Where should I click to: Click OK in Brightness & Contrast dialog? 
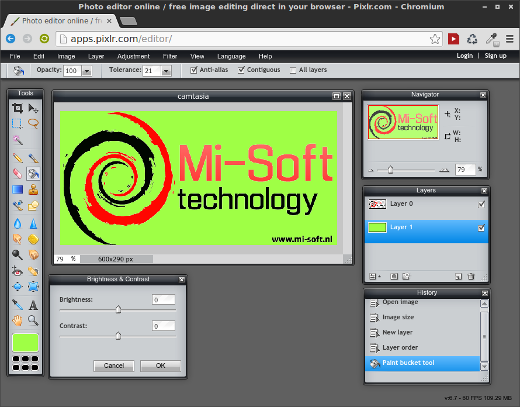coord(160,366)
